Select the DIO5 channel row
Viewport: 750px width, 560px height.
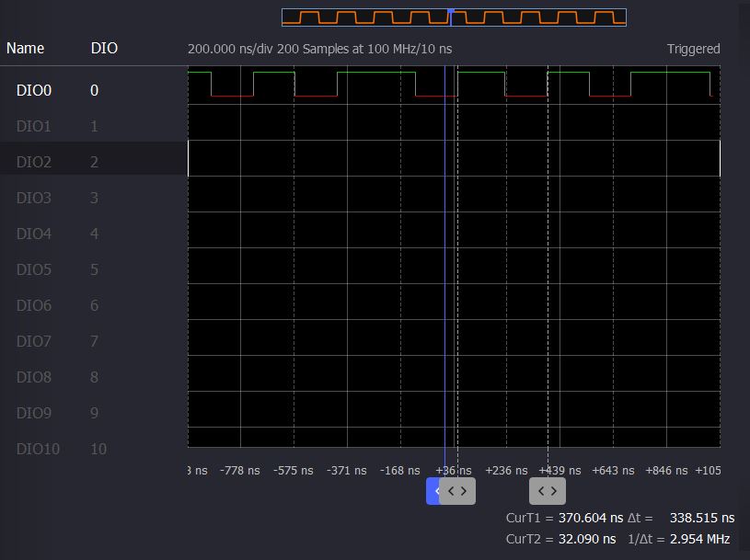(94, 269)
